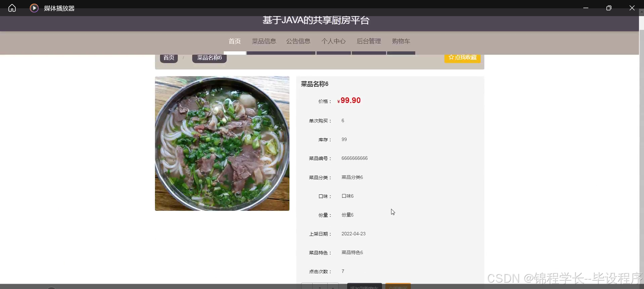This screenshot has height=289, width=644.
Task: Click the media player play logo icon
Action: pos(34,8)
